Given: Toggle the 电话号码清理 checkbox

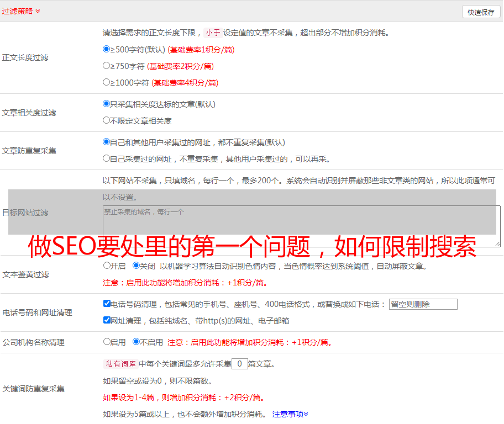Looking at the screenshot, I should [x=107, y=304].
